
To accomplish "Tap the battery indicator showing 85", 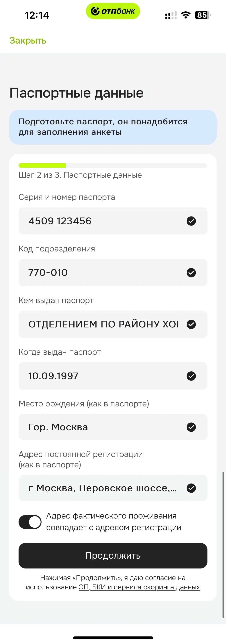I will 202,15.
